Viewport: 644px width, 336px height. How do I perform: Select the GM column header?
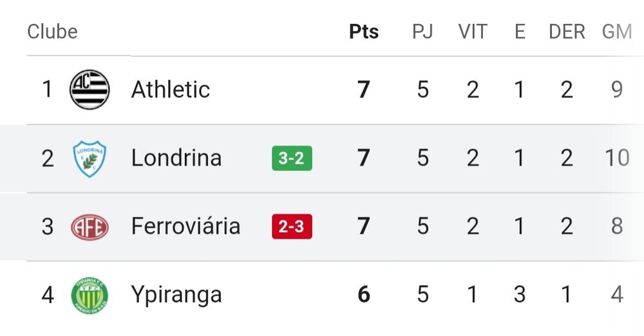tap(617, 32)
